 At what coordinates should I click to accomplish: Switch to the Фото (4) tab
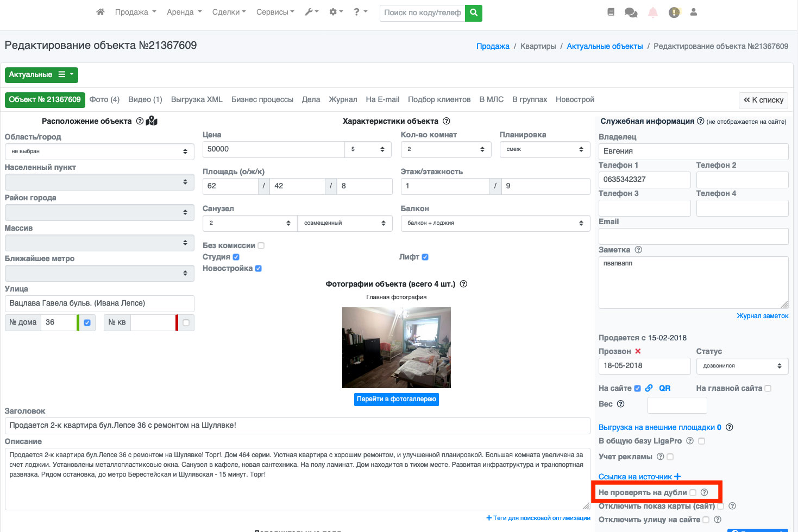[x=104, y=99]
